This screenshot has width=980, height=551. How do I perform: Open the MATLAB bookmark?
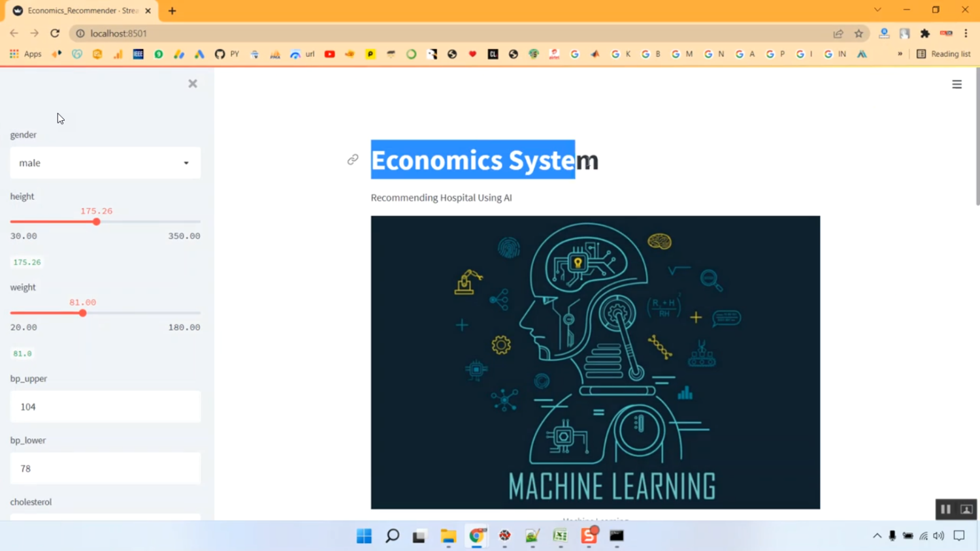click(x=595, y=54)
